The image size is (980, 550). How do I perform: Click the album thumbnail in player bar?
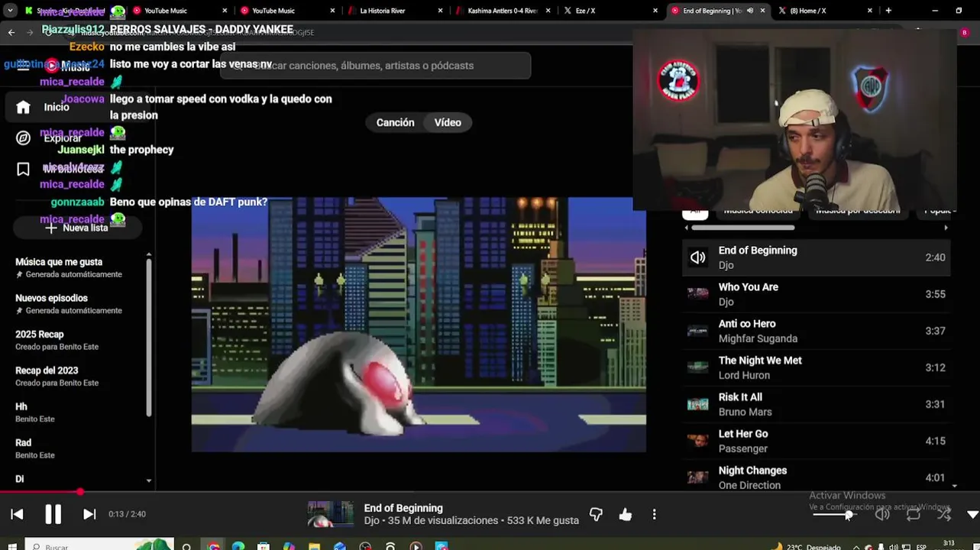pyautogui.click(x=330, y=514)
